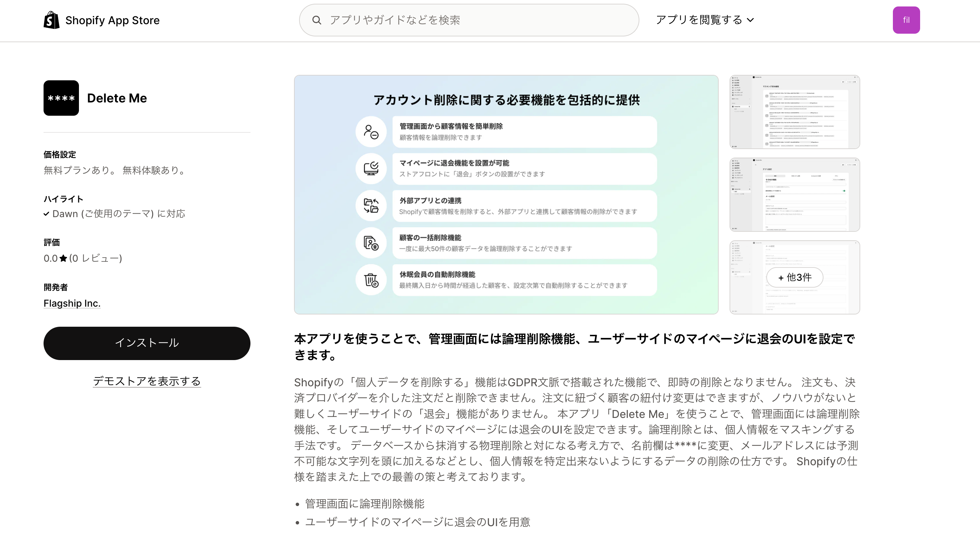Screen dimensions: 980x535
Task: Click the rating star icon
Action: [x=63, y=258]
